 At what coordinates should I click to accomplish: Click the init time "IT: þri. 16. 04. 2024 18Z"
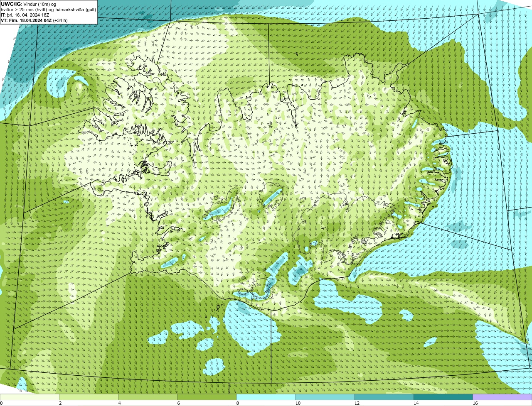25,15
